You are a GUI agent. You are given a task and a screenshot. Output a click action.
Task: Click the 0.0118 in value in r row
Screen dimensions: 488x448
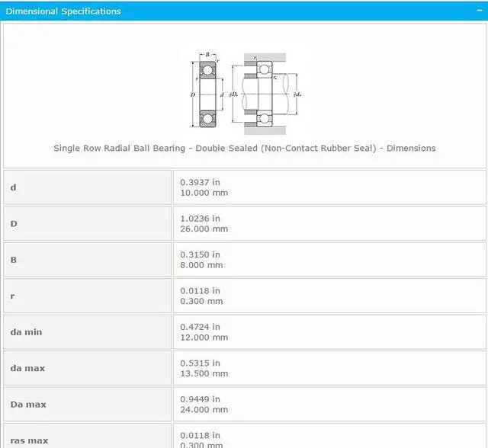click(x=200, y=290)
